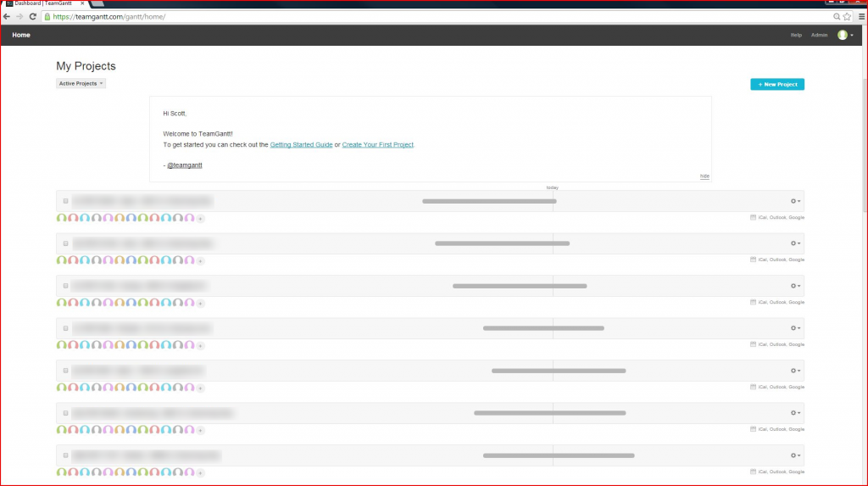Click the iCal link in the first project row
The width and height of the screenshot is (868, 486).
pyautogui.click(x=762, y=217)
